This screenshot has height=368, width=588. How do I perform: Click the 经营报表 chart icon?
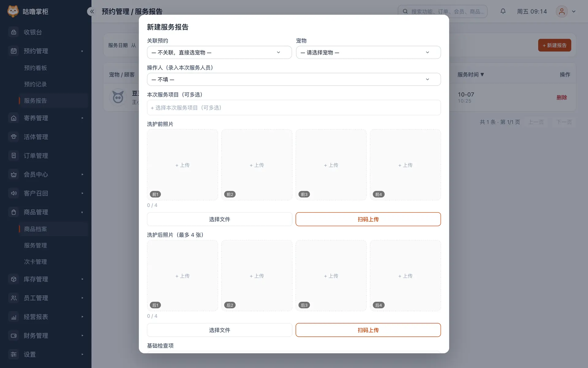(x=14, y=317)
